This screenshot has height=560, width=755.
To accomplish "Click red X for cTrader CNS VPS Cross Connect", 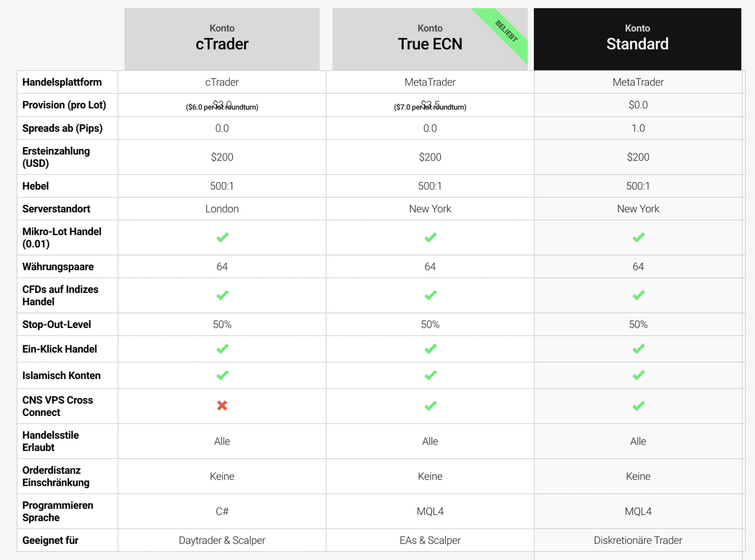I will [222, 406].
